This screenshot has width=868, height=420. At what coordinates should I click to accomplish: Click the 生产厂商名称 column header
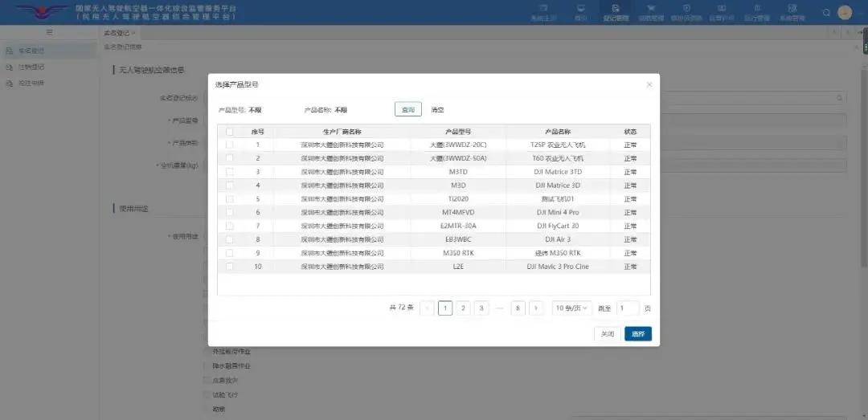(x=342, y=132)
